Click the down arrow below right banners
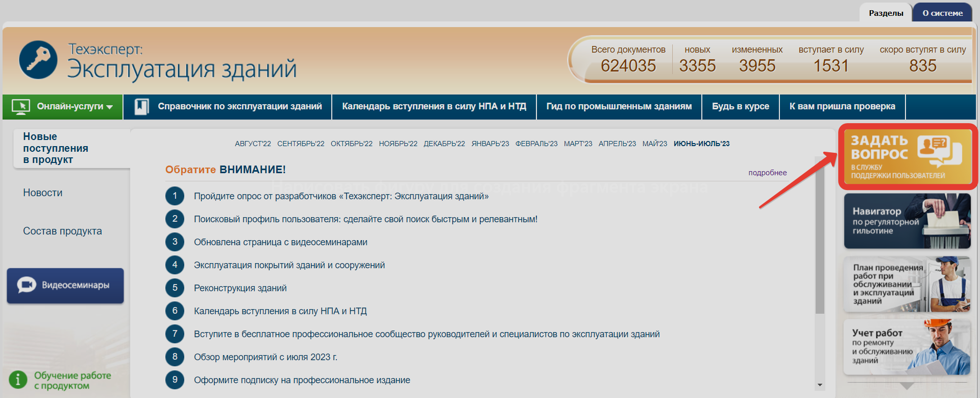 907,386
